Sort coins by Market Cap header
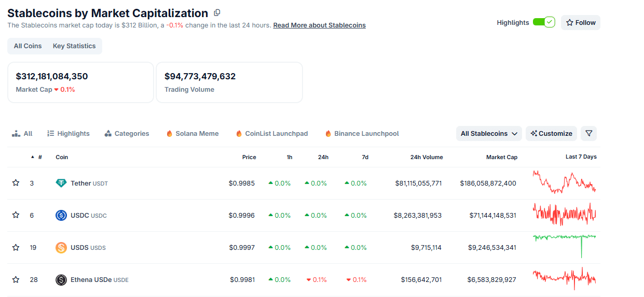 click(x=501, y=157)
